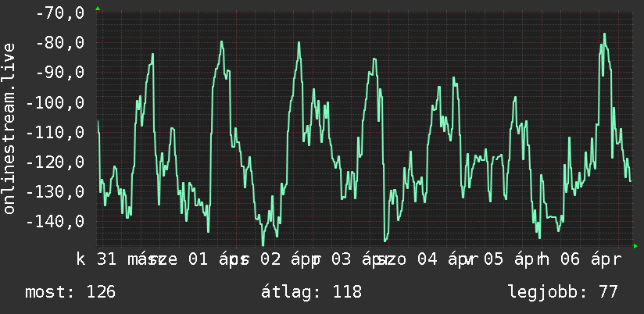Click the 'átlag: 118' average value
This screenshot has height=314, width=644.
pos(312,292)
